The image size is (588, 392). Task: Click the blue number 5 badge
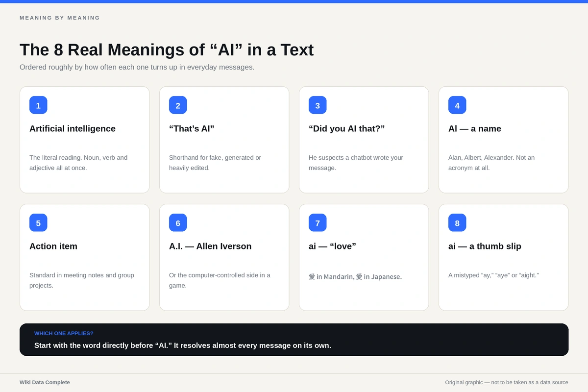(x=38, y=223)
